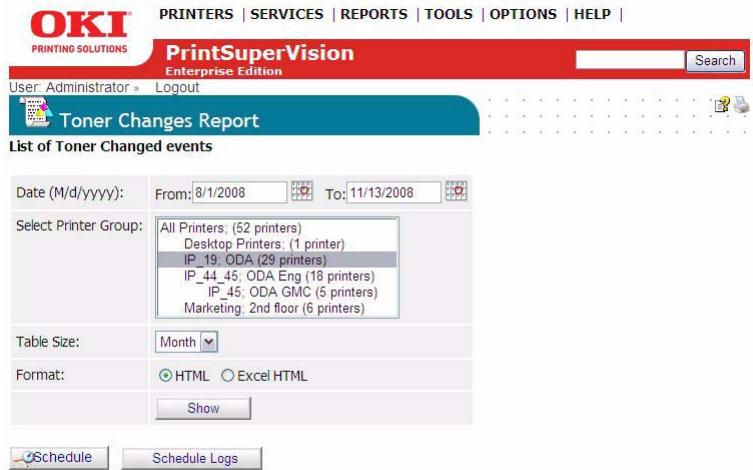Select Desktop Printers (1 printer) group
753x470 pixels.
(277, 244)
